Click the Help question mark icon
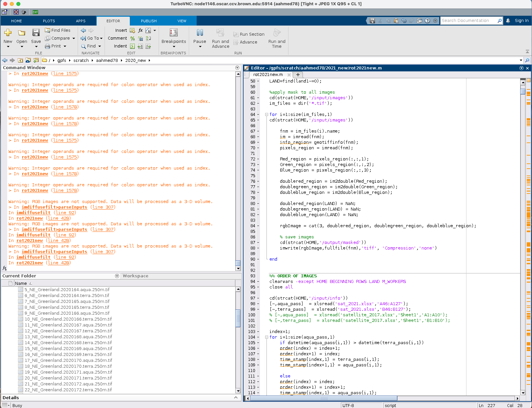The width and height of the screenshot is (532, 408). (427, 21)
